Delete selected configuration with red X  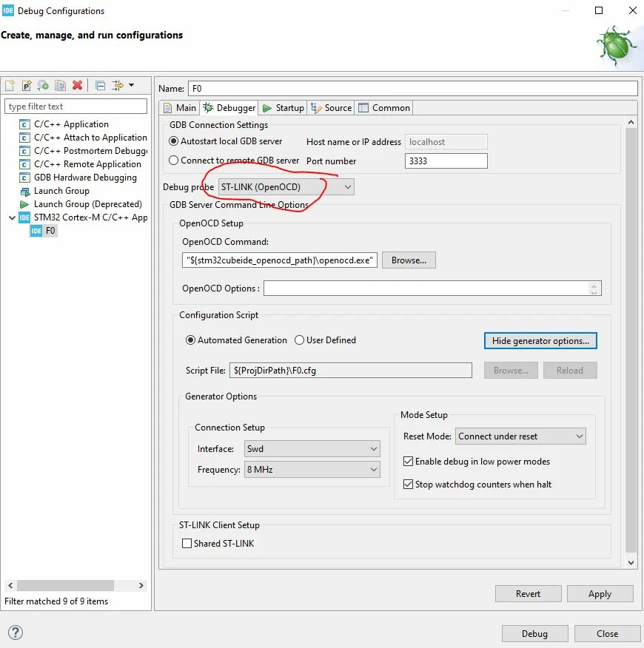click(x=77, y=85)
